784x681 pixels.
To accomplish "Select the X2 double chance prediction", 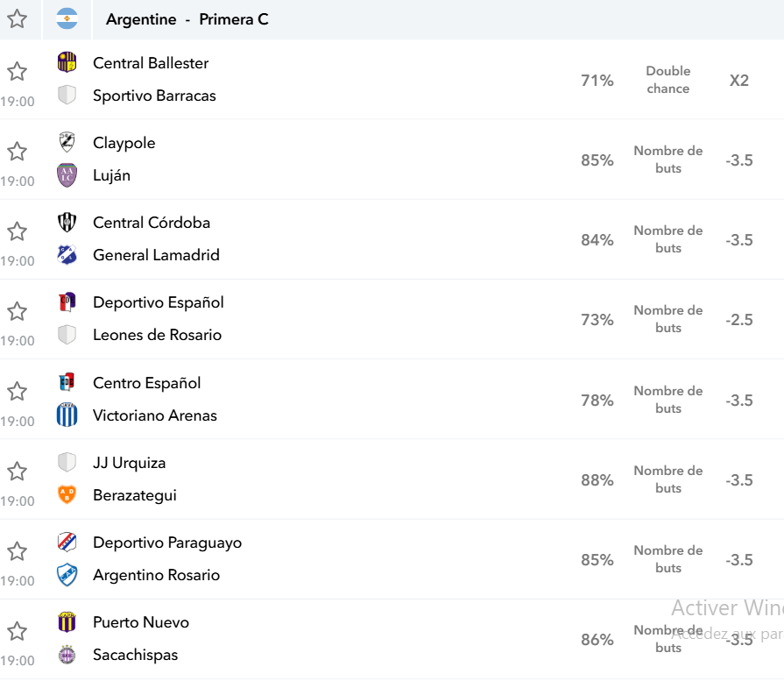I will coord(739,81).
